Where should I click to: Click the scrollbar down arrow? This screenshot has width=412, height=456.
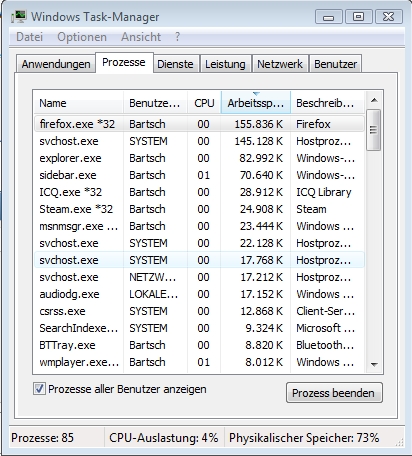[x=374, y=365]
